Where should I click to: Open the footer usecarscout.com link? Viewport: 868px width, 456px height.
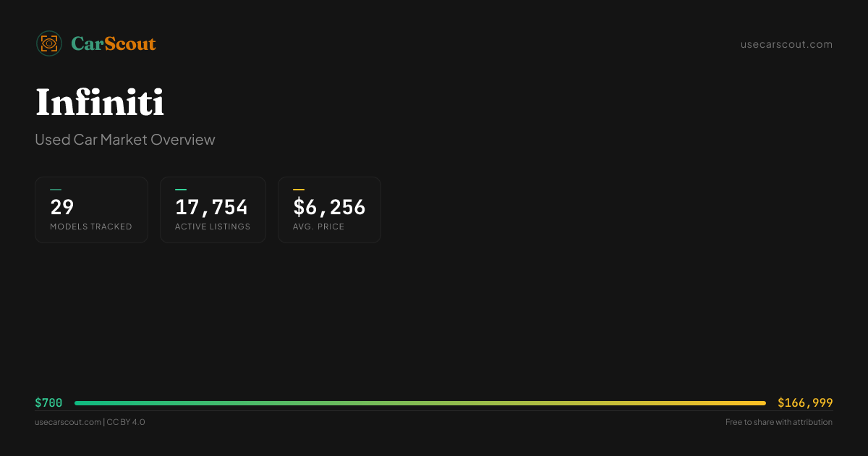68,422
